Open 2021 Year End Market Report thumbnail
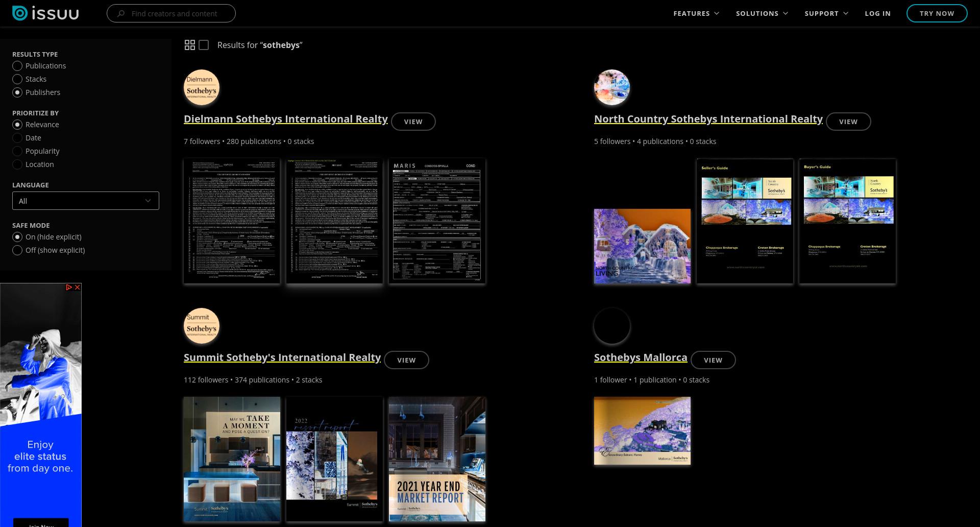 click(x=437, y=459)
